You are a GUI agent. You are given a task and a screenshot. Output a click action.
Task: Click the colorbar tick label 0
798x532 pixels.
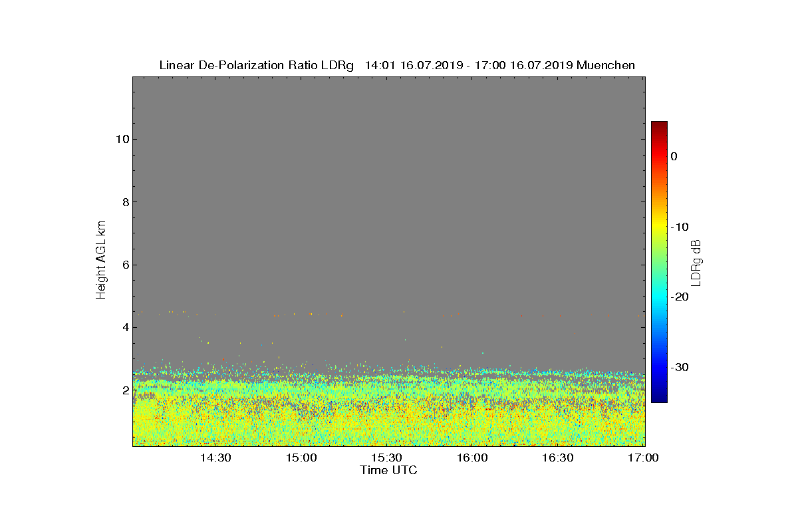674,156
